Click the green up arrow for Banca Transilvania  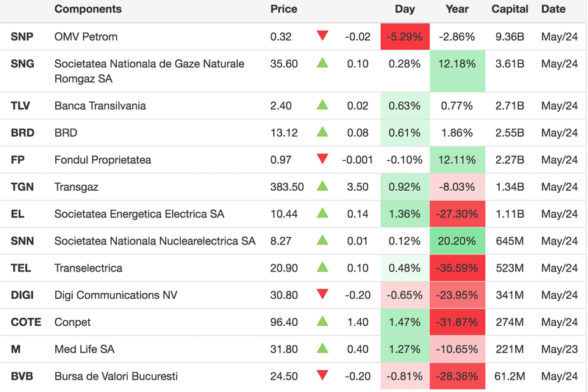click(322, 105)
